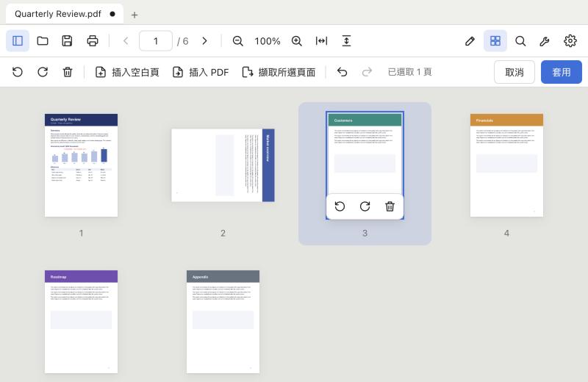Toggle the sidebar panel icon
The height and width of the screenshot is (382, 588).
(18, 41)
